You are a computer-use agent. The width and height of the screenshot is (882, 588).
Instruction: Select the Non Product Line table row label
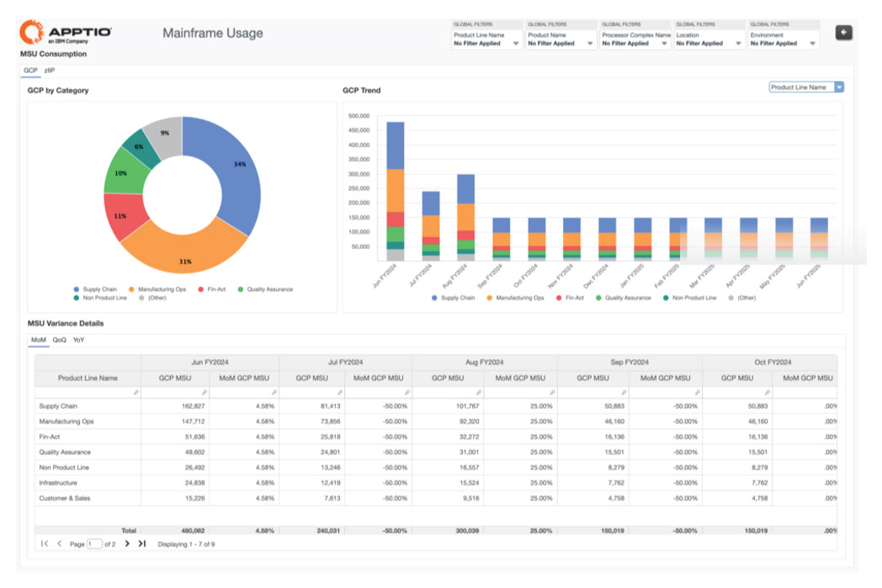click(64, 467)
